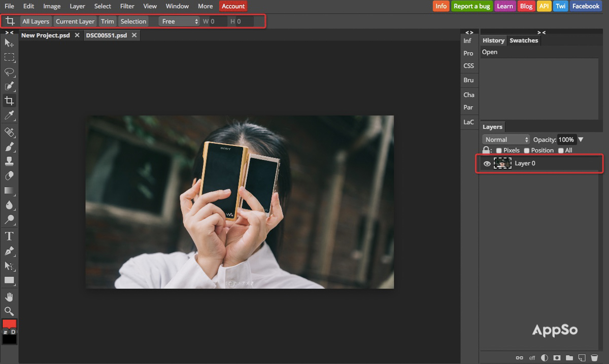Expand the Opacity slider arrow
The height and width of the screenshot is (364, 609).
point(581,139)
